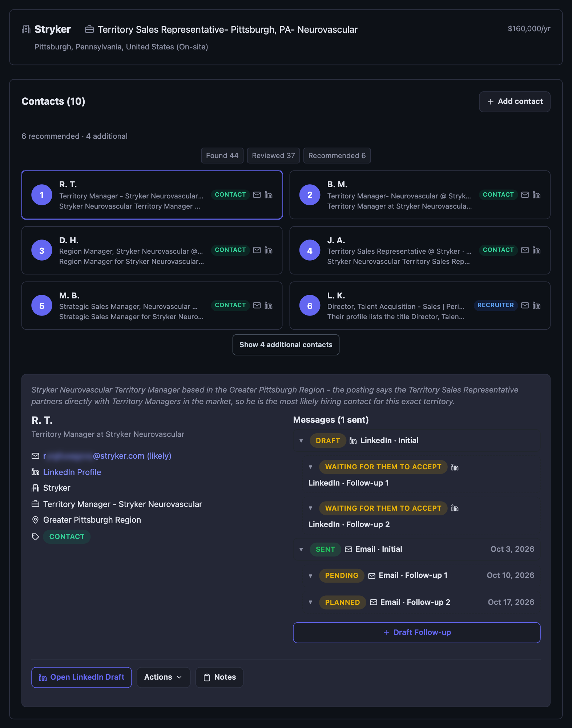Click the Add contact button
The width and height of the screenshot is (572, 728).
pyautogui.click(x=515, y=102)
